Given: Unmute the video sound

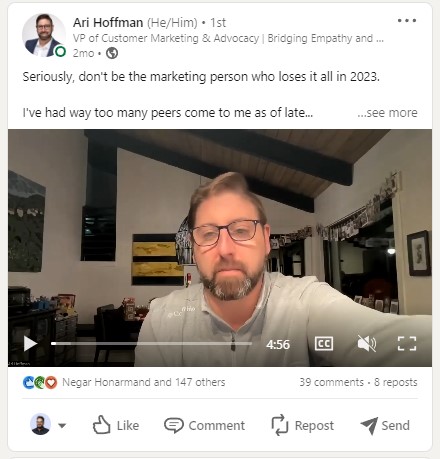Looking at the screenshot, I should click(x=367, y=344).
